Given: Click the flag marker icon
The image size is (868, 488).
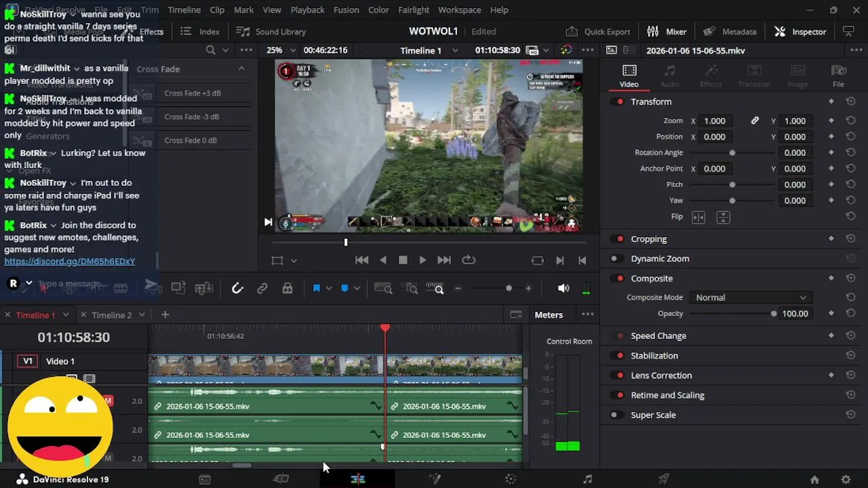Looking at the screenshot, I should tap(316, 288).
